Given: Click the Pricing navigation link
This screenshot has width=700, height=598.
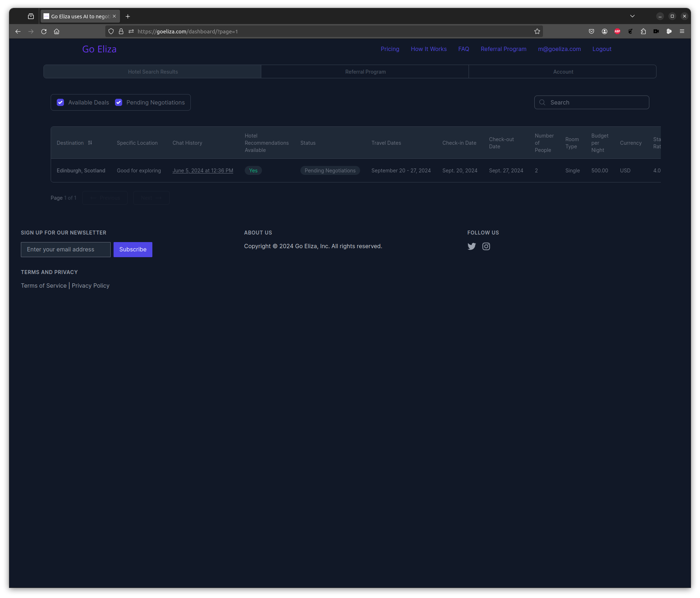Looking at the screenshot, I should point(390,49).
